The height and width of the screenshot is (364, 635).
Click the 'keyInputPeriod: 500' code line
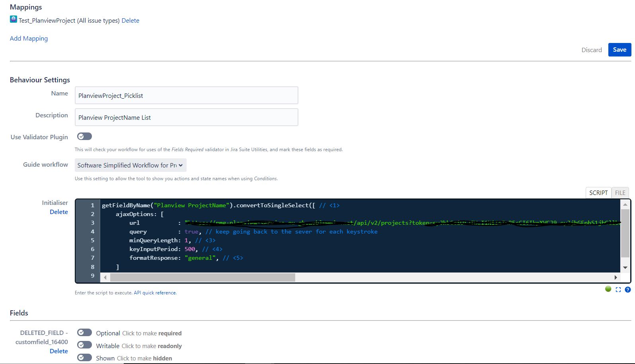point(175,249)
